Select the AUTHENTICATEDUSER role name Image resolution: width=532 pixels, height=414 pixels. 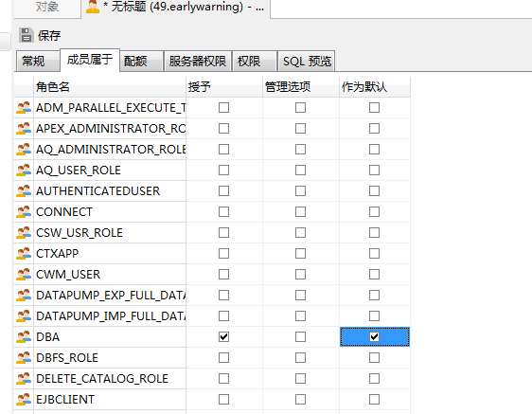98,190
